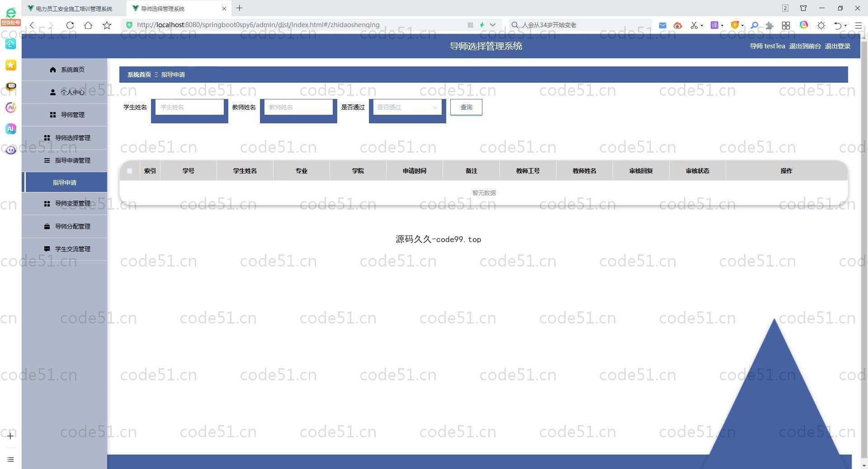Open the 是否通过 dropdown selector
This screenshot has height=469, width=868.
(407, 108)
